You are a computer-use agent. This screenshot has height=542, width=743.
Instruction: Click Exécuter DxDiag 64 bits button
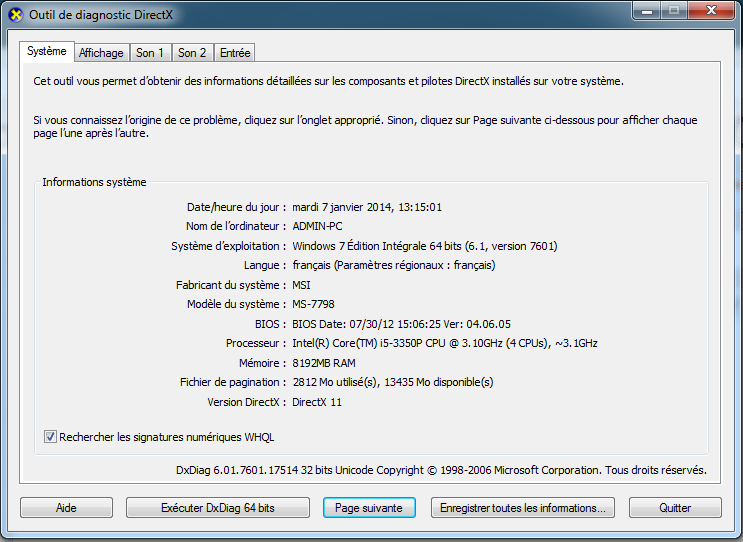click(217, 508)
